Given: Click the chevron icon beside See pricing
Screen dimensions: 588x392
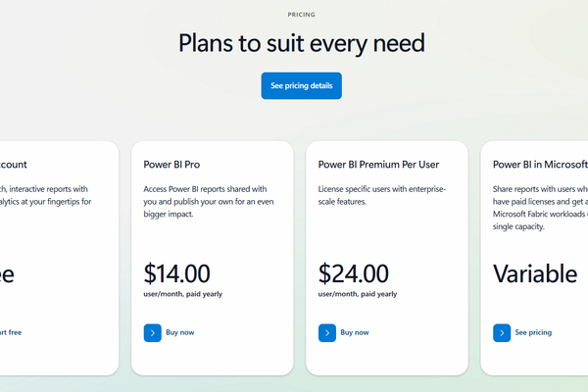Looking at the screenshot, I should (502, 332).
